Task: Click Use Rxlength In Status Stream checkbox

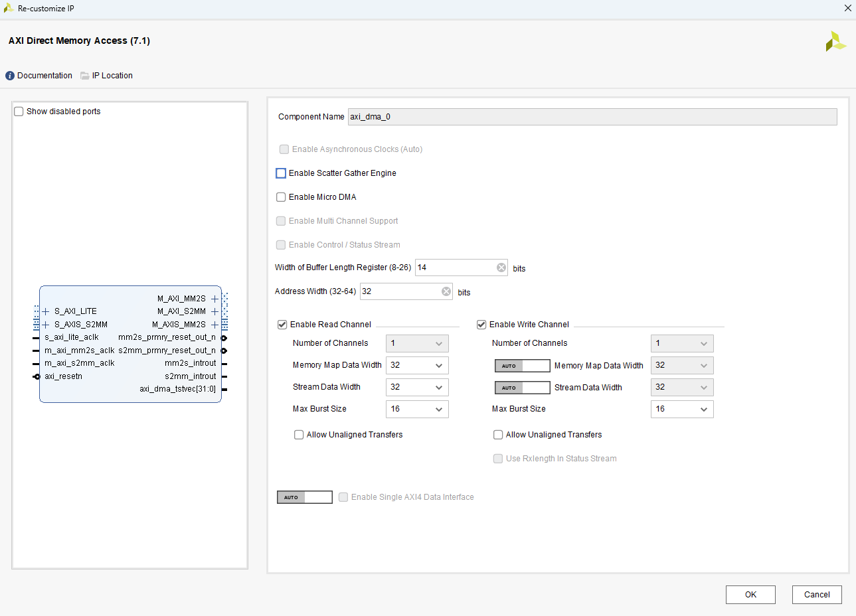Action: (498, 459)
